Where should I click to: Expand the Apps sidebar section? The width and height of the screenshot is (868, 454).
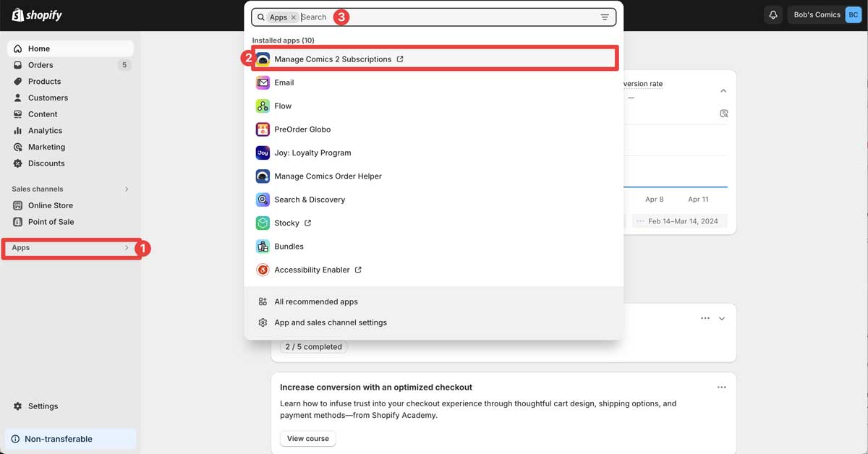point(70,248)
